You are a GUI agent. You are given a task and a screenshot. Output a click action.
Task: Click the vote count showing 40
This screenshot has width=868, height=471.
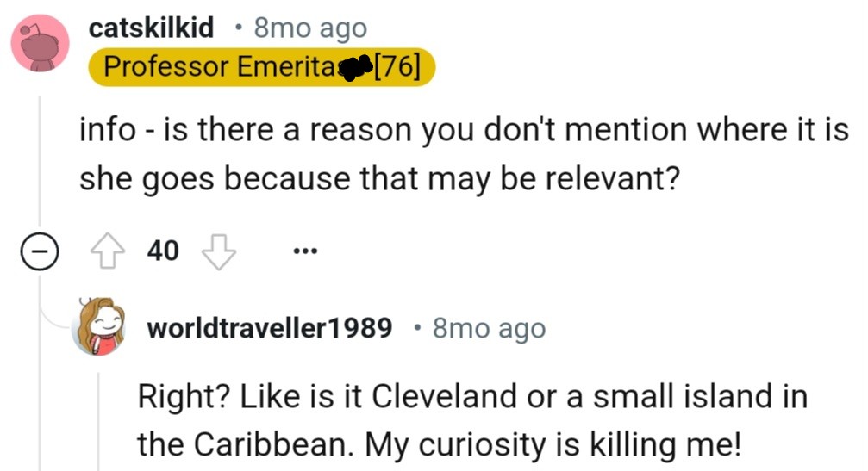point(164,251)
